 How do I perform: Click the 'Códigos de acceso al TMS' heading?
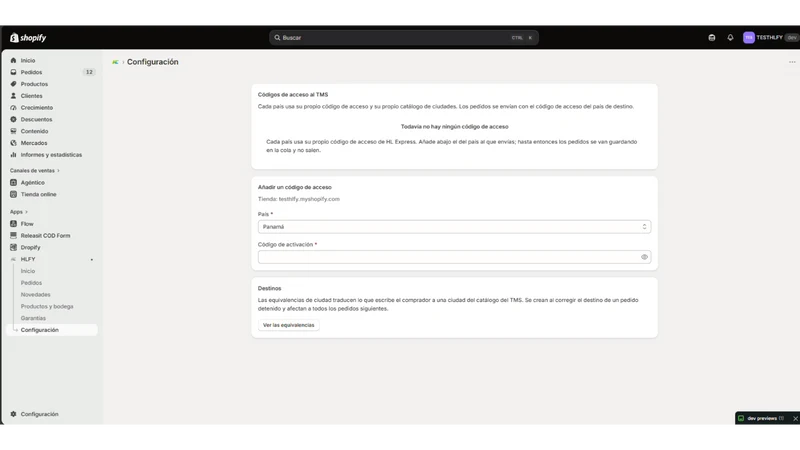293,94
